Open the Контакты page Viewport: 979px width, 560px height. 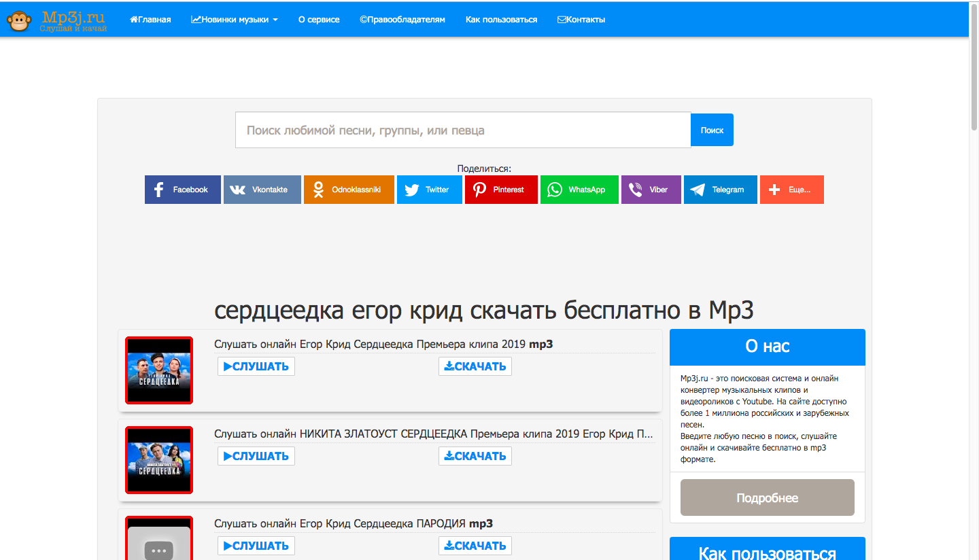click(x=581, y=20)
